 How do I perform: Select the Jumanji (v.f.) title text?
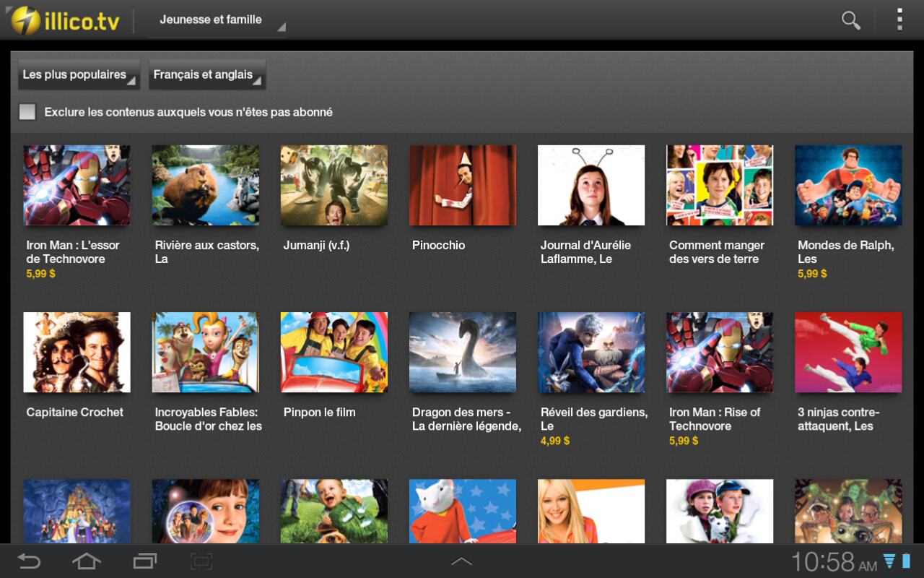click(316, 246)
